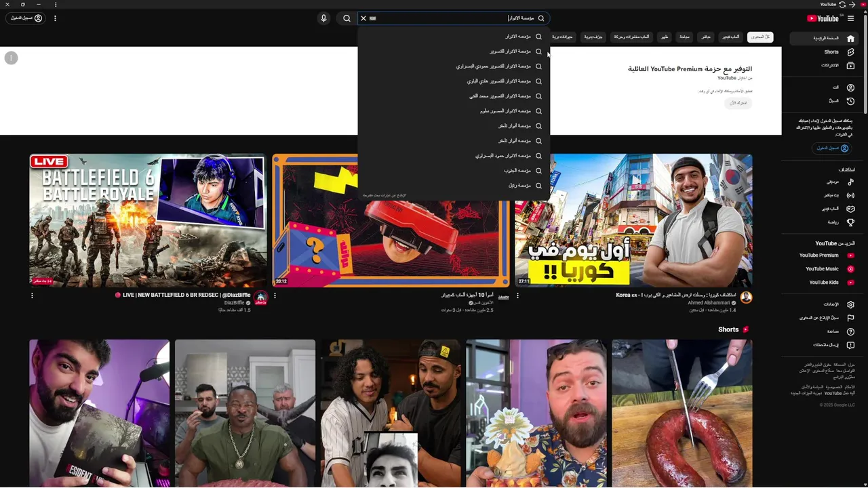Select the ألعاب مغامرات وحركة filter chip
The height and width of the screenshot is (488, 868).
[x=631, y=37]
